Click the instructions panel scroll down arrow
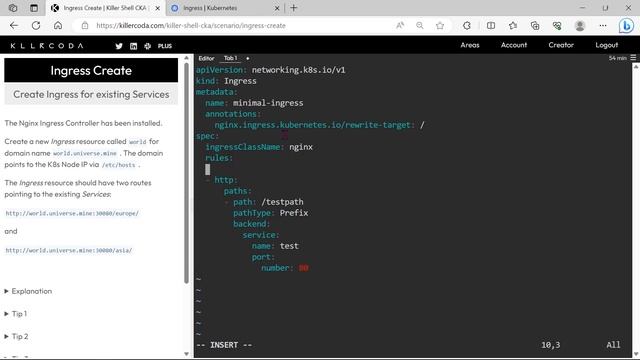Image resolution: width=640 pixels, height=360 pixels. pyautogui.click(x=187, y=354)
